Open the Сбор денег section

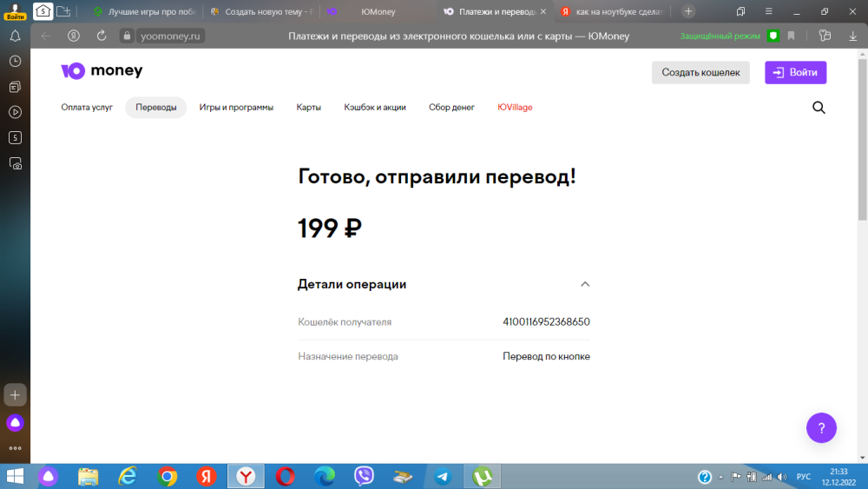coord(451,108)
